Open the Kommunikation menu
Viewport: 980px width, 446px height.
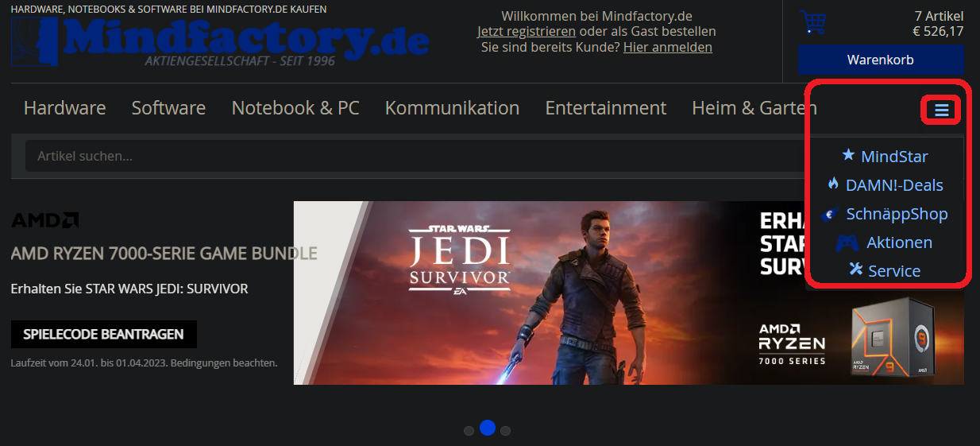[452, 108]
